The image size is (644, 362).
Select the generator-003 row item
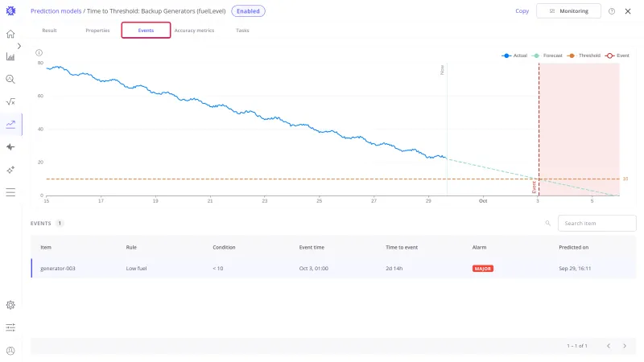[x=57, y=269]
